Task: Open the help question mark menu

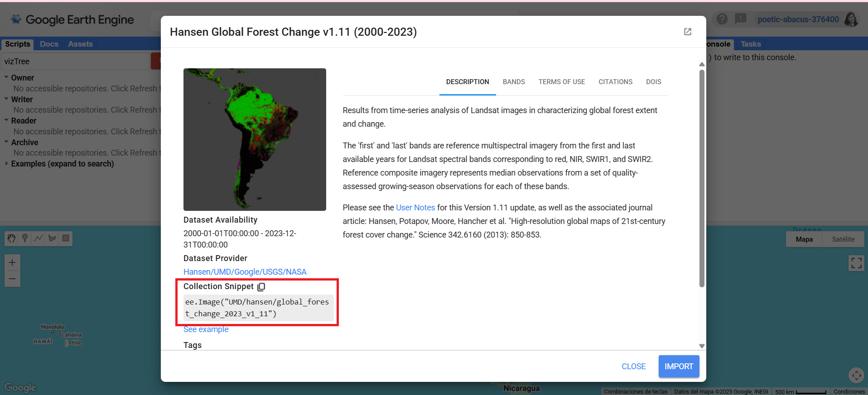Action: click(x=722, y=19)
